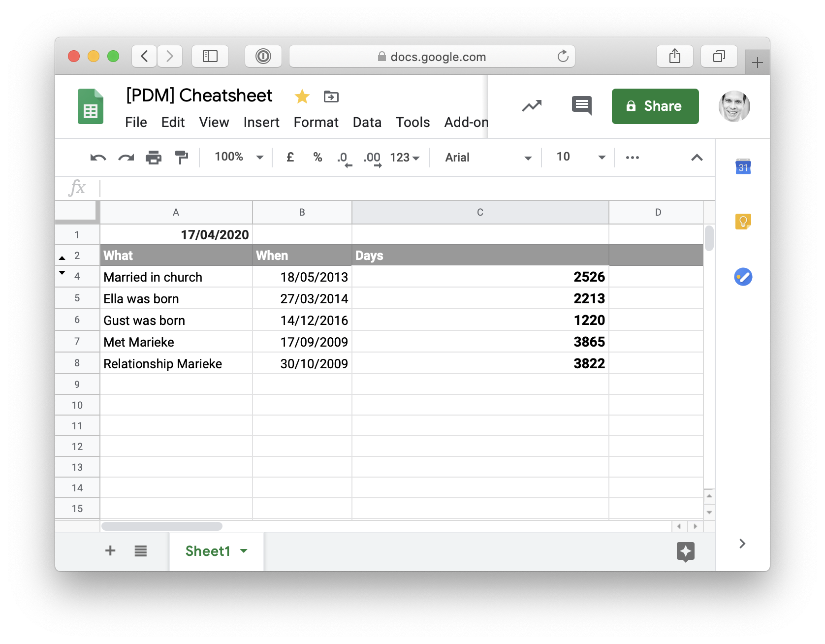
Task: Star toggle for PDM Cheatsheet document
Action: point(302,97)
